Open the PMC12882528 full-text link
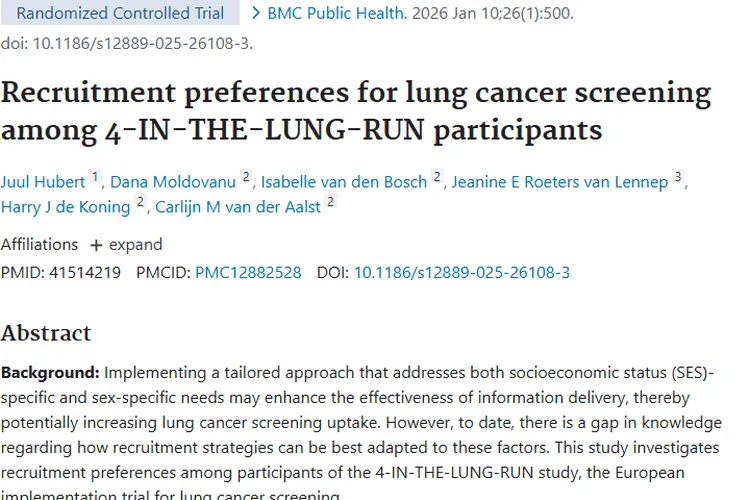The image size is (750, 500). 248,272
